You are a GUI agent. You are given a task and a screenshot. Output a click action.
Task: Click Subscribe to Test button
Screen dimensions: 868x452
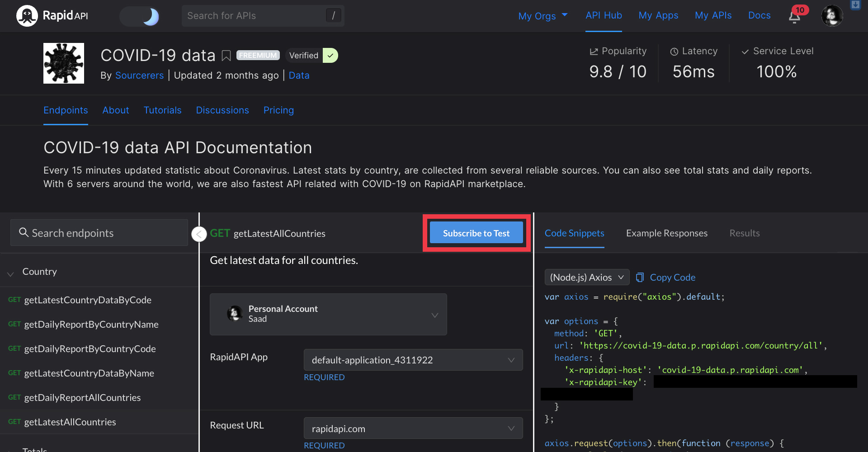click(476, 233)
